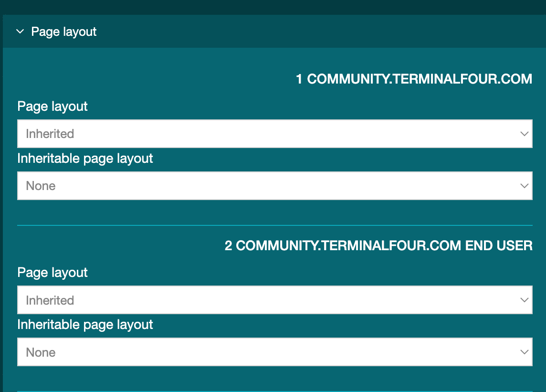Open Page layout dropdown for first channel

[x=274, y=134]
